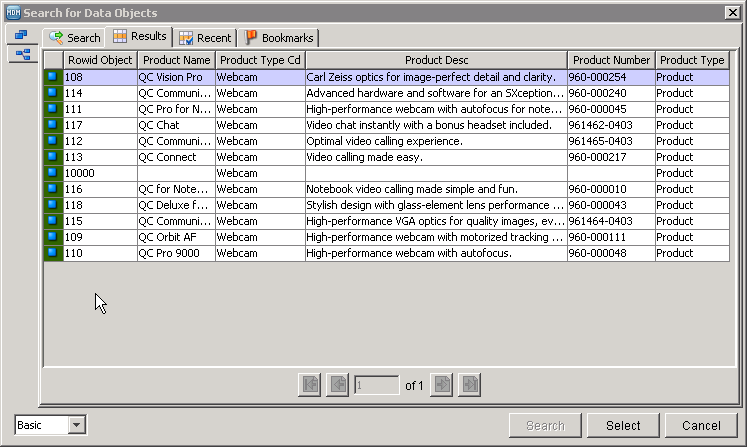Click product number 960-000217

pyautogui.click(x=611, y=157)
